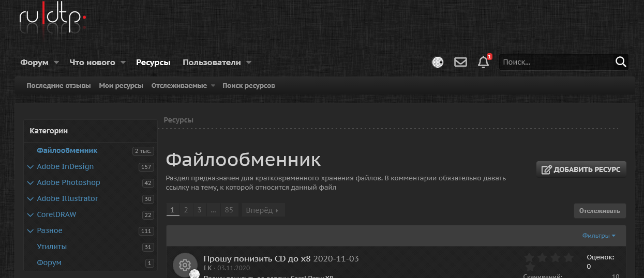Click the ru|dtp site logo
Screen dimensions: 644x278
[x=52, y=21]
